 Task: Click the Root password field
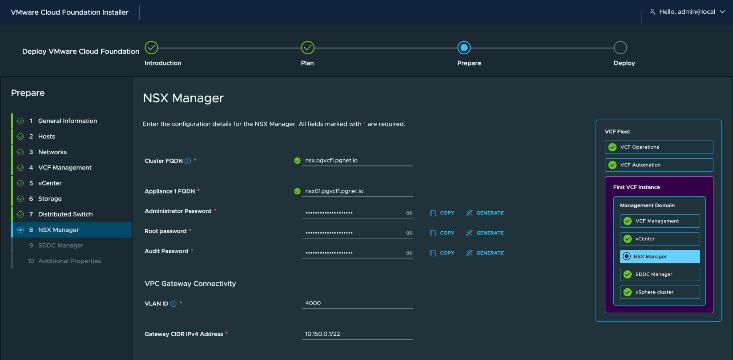pos(357,233)
